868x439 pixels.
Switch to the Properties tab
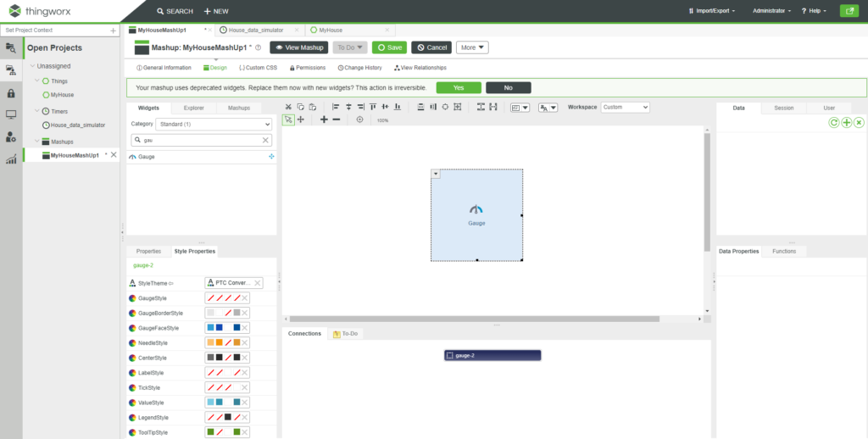pos(148,252)
